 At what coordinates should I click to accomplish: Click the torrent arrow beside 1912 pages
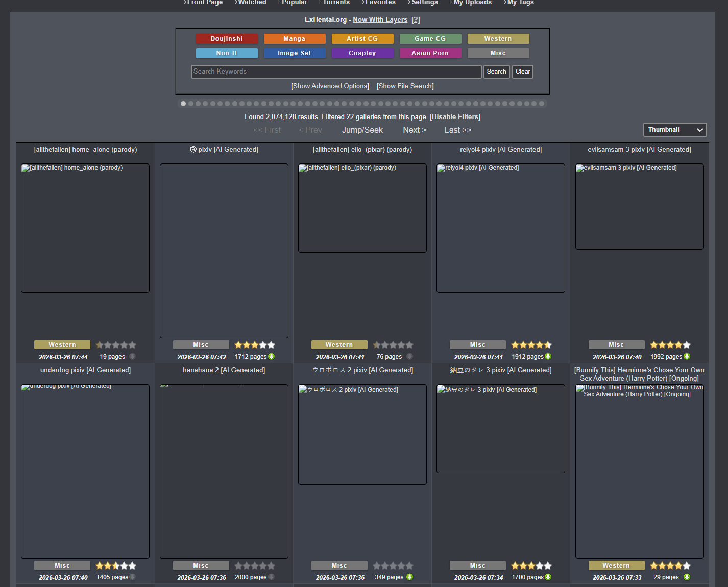548,357
